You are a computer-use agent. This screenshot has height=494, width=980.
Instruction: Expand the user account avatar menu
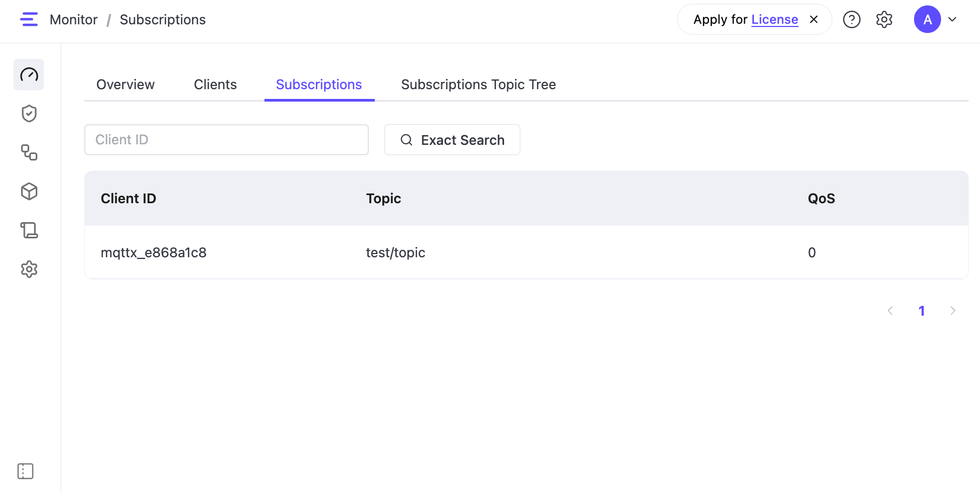pos(937,19)
